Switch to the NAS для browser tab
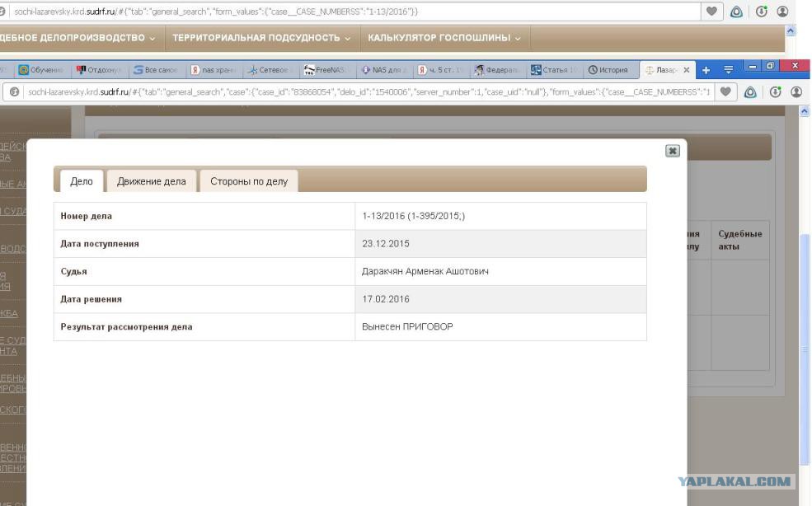 pyautogui.click(x=383, y=70)
